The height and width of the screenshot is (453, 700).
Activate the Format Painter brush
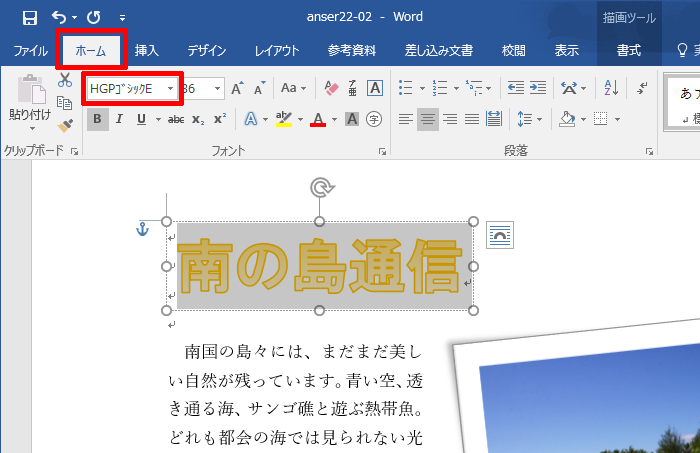pos(65,126)
